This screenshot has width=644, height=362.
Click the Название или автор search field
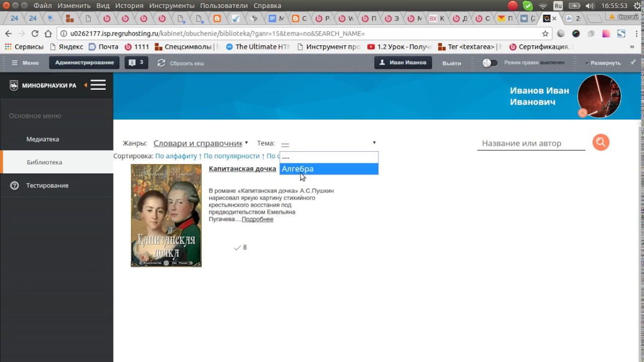pos(531,143)
